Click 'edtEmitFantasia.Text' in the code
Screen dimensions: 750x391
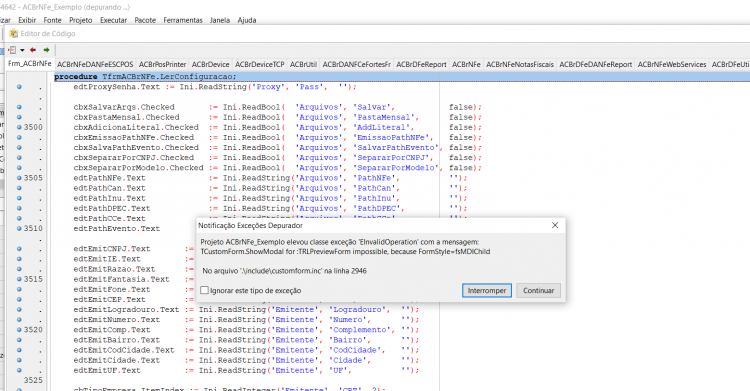(x=121, y=279)
